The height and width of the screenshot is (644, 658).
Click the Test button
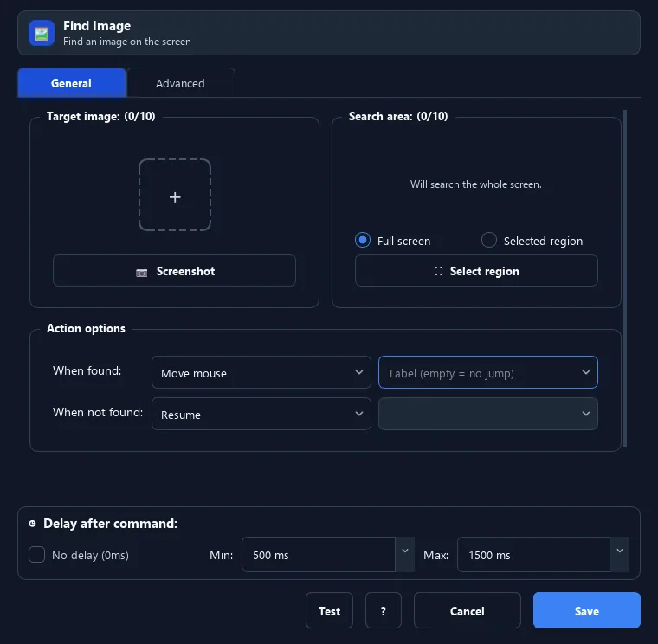(x=329, y=610)
